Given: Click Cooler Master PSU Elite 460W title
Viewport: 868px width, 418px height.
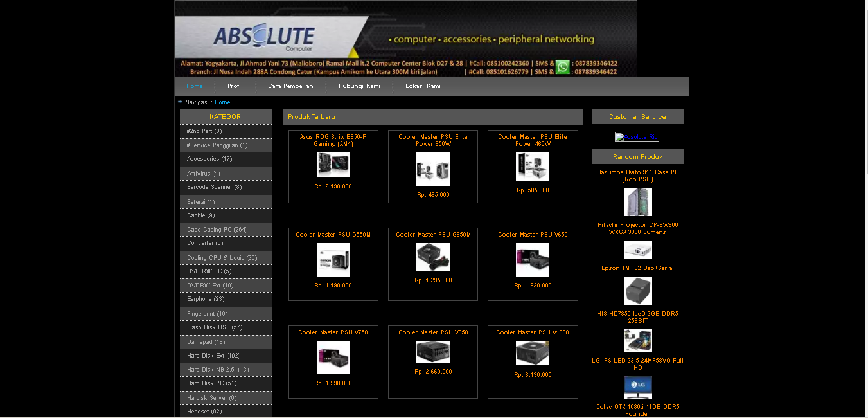Looking at the screenshot, I should click(x=533, y=140).
